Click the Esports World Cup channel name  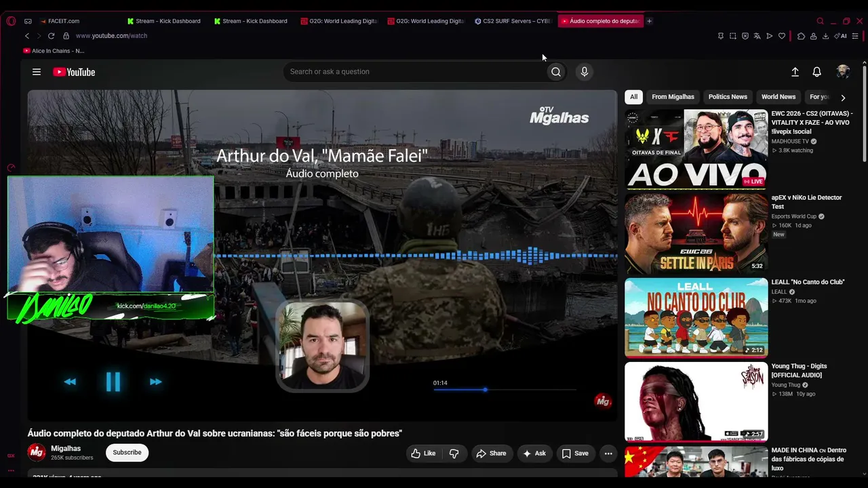click(x=794, y=217)
